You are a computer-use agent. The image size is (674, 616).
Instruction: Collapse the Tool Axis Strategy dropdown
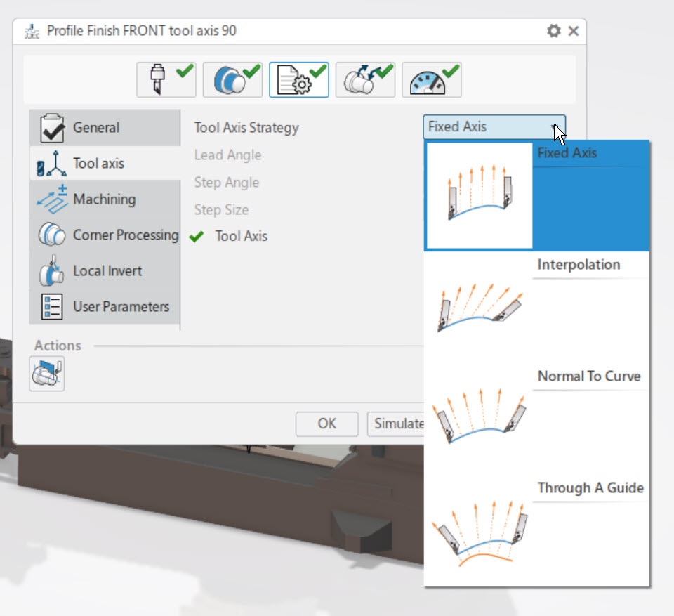tap(494, 126)
